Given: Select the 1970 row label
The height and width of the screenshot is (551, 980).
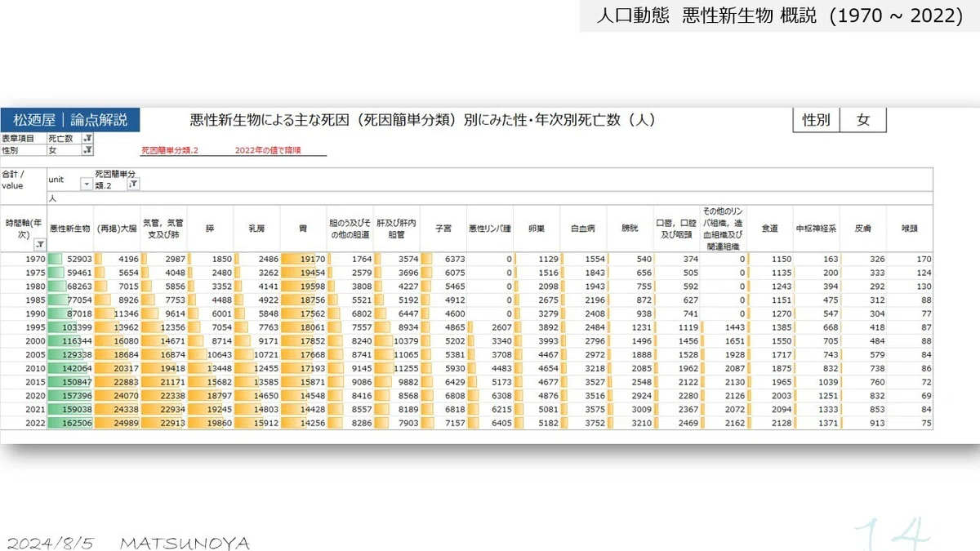Looking at the screenshot, I should 24,260.
